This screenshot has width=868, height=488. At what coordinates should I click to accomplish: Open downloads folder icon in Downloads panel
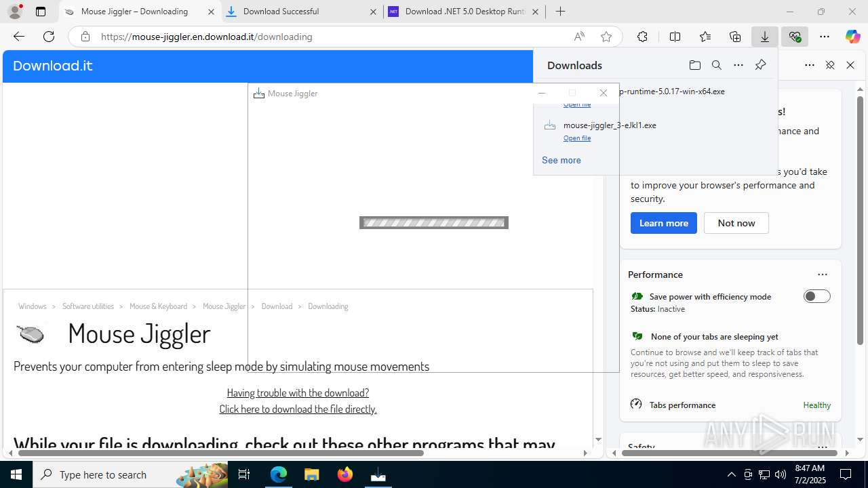(694, 65)
